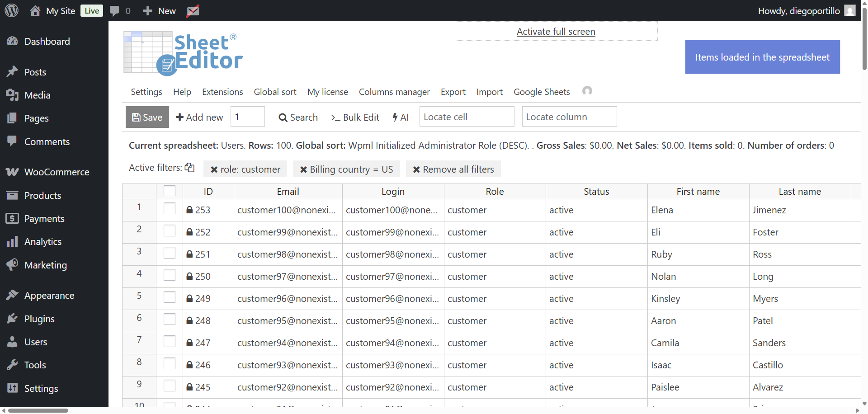Select the Products icon in the sidebar
The width and height of the screenshot is (868, 414).
[12, 195]
